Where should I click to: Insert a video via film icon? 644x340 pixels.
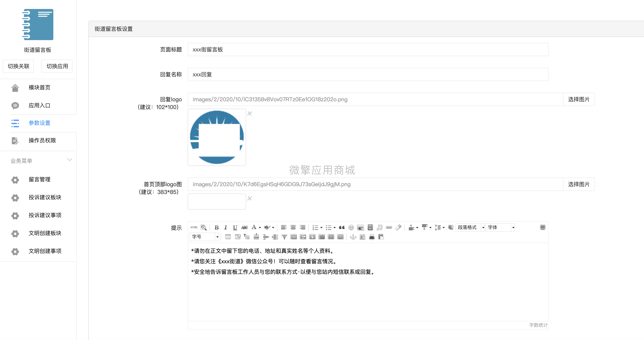pyautogui.click(x=370, y=227)
